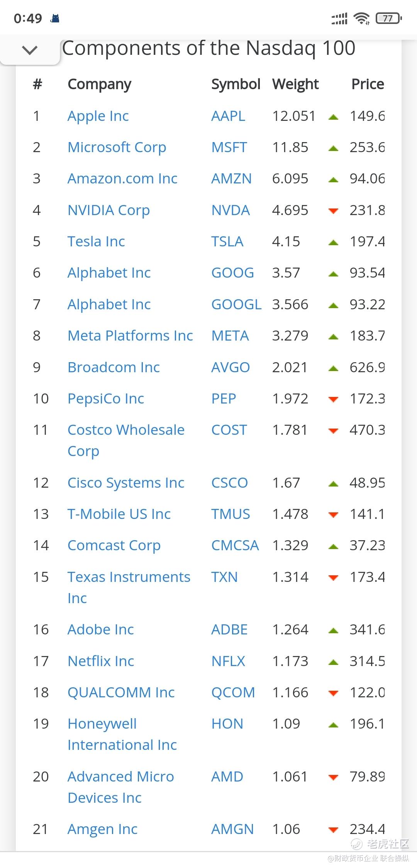The height and width of the screenshot is (868, 417).
Task: Open Advanced Micro Devices Inc link
Action: [120, 787]
